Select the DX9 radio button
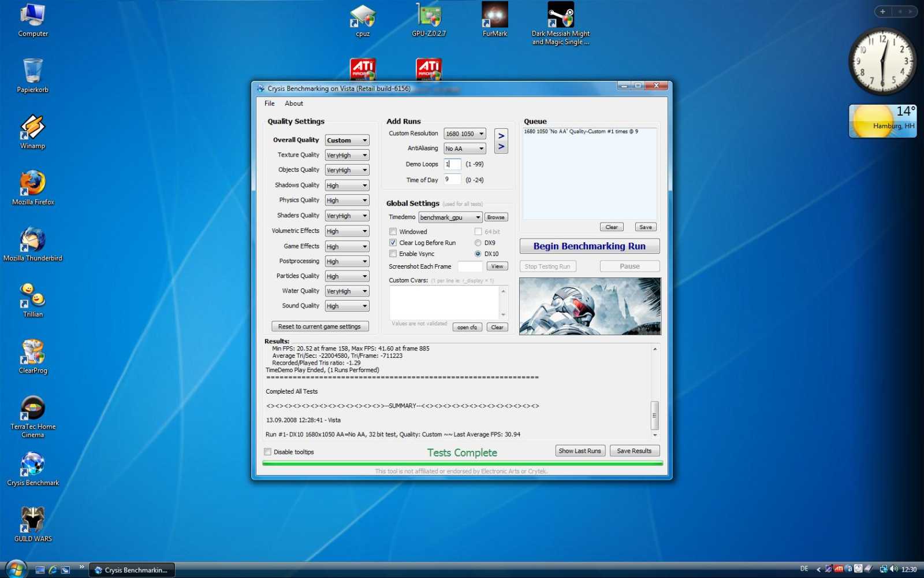This screenshot has height=578, width=924. click(x=478, y=243)
